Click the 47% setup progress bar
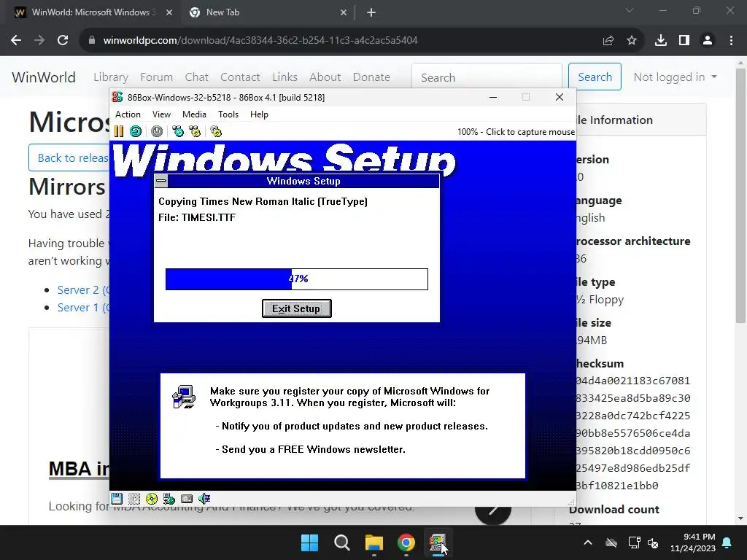Viewport: 747px width, 560px height. (x=296, y=279)
